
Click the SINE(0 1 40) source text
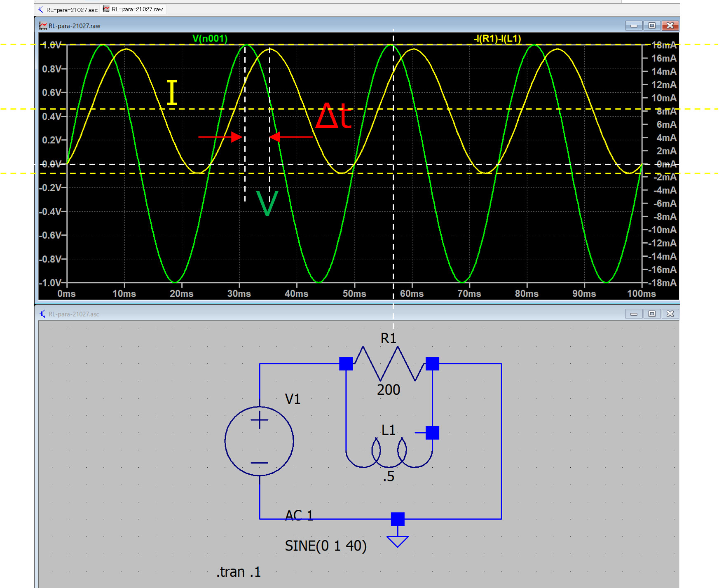click(326, 546)
